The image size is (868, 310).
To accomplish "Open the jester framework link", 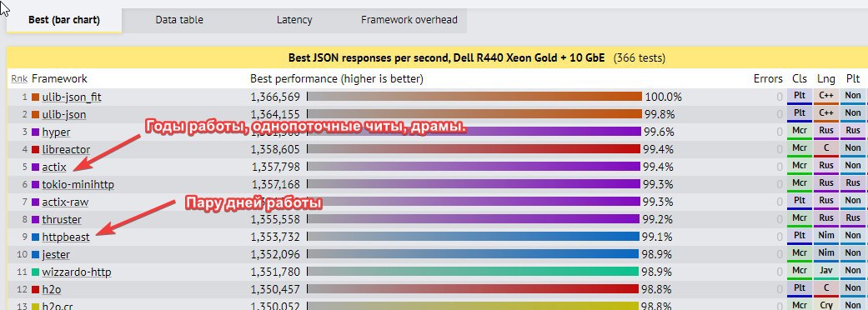I will tap(55, 255).
